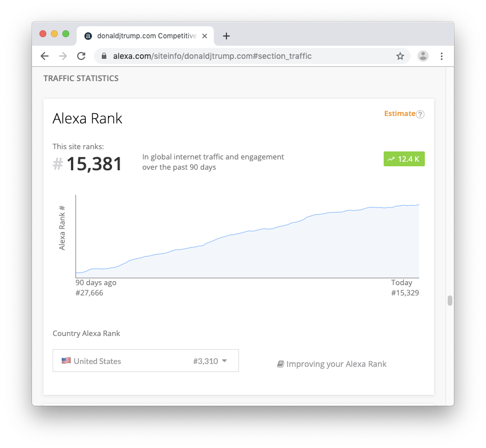Click the #27,666 starting rank value

click(x=89, y=293)
